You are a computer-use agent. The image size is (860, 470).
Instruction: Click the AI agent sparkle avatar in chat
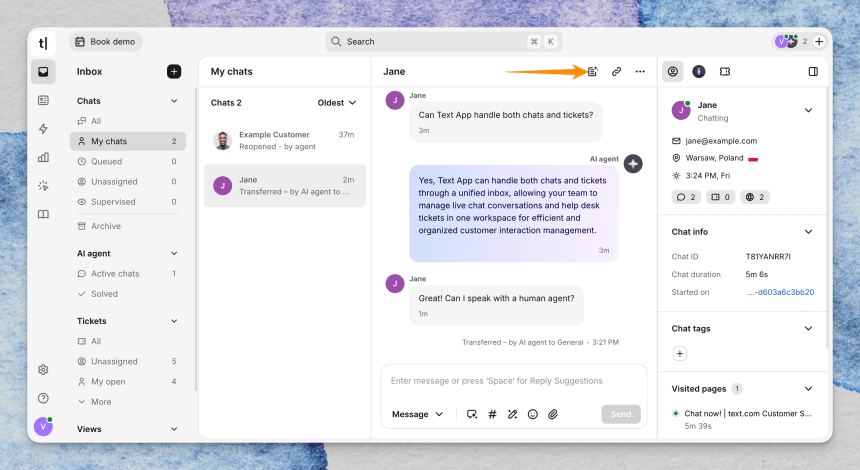[x=633, y=163]
